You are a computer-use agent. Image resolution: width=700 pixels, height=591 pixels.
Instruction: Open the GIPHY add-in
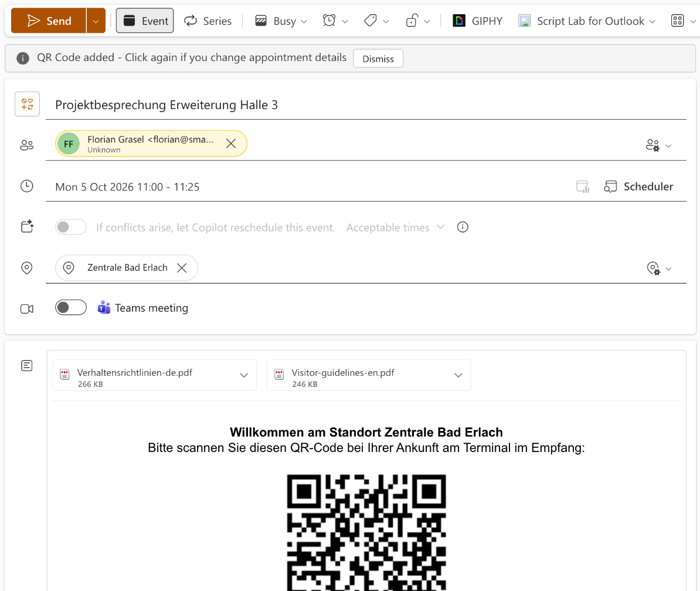pos(478,21)
